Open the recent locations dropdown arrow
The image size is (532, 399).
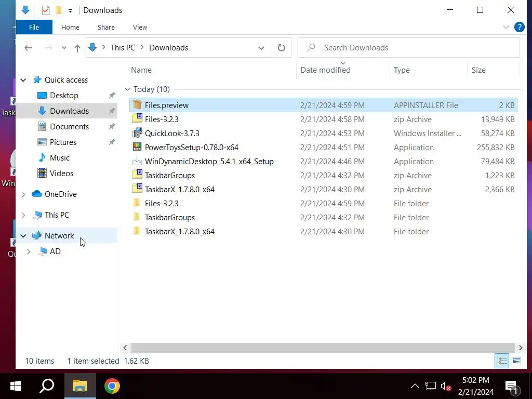point(64,48)
